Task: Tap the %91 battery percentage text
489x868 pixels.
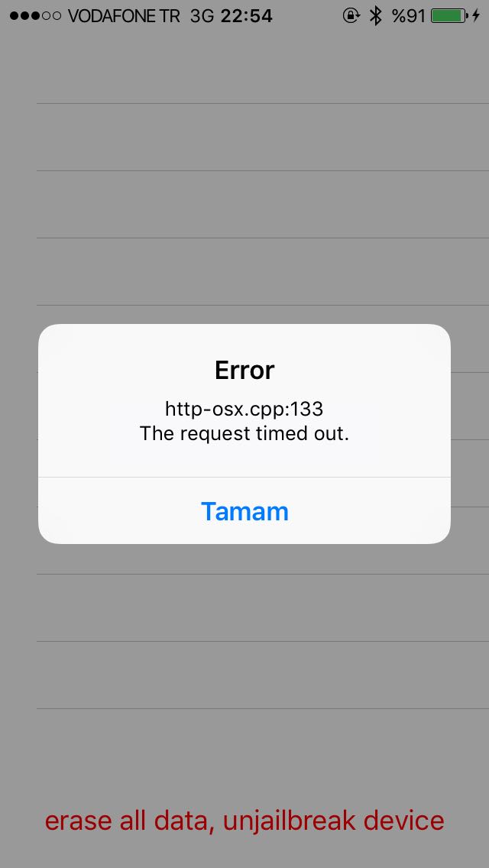Action: click(409, 16)
